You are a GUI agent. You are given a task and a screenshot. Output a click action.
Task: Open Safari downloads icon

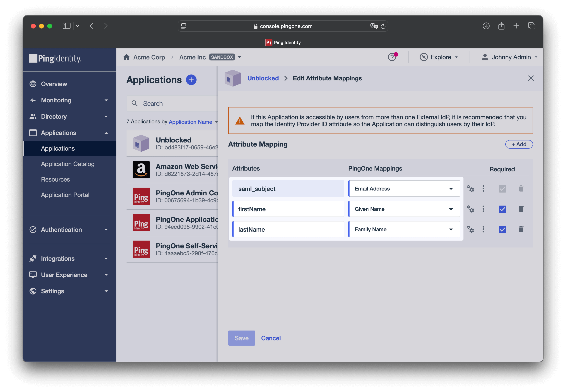(x=486, y=26)
